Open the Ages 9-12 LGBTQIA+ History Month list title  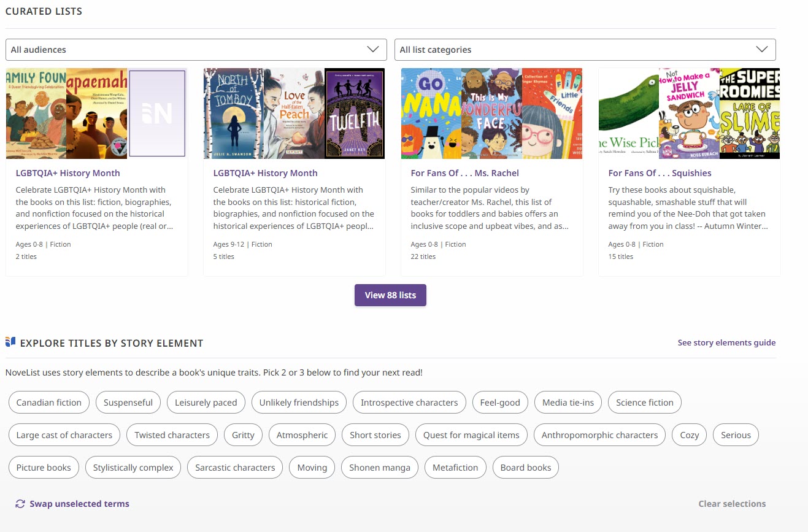pos(265,173)
